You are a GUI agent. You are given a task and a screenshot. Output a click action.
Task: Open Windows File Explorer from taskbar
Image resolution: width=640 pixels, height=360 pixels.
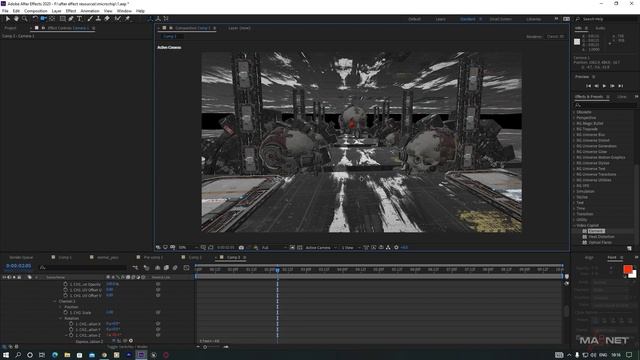67,355
